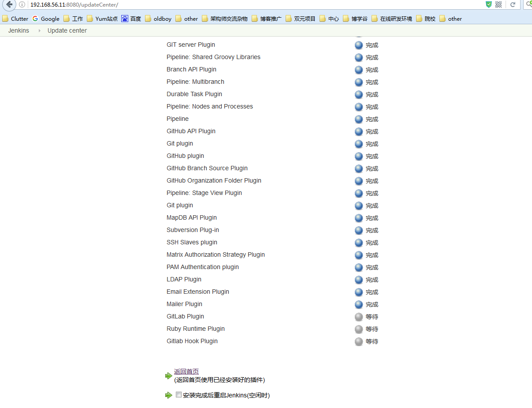This screenshot has height=408, width=532.
Task: Enable 安装完成后重启Jenkins checkbox
Action: 179,395
